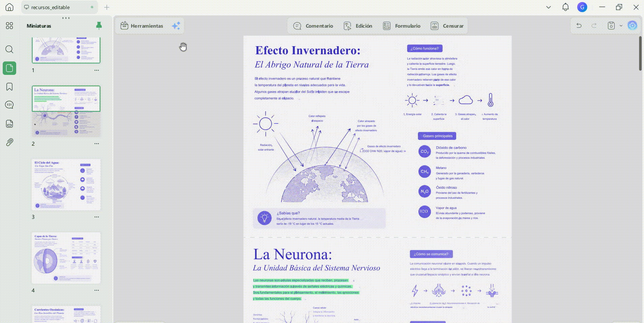Click the AI sparkle icon beside Herramientas
644x323 pixels.
(176, 26)
